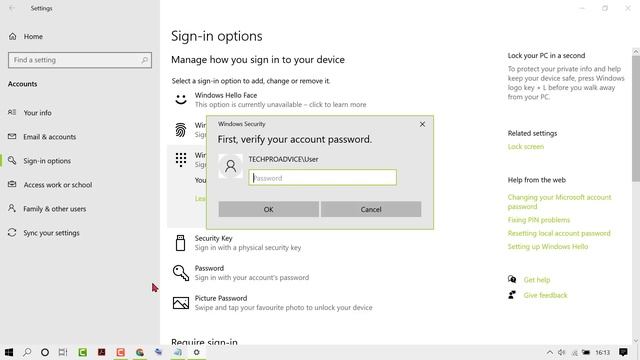This screenshot has height=360, width=640.
Task: Open Fixing PIN problems link
Action: coord(539,220)
